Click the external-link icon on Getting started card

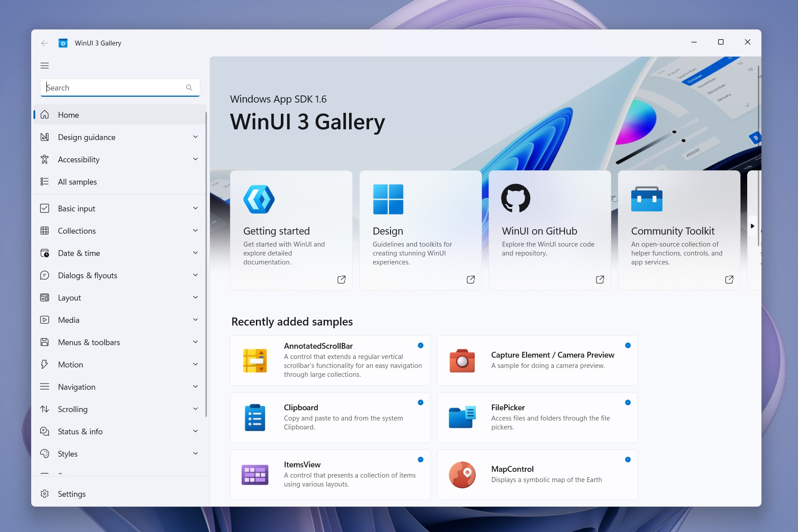(341, 280)
